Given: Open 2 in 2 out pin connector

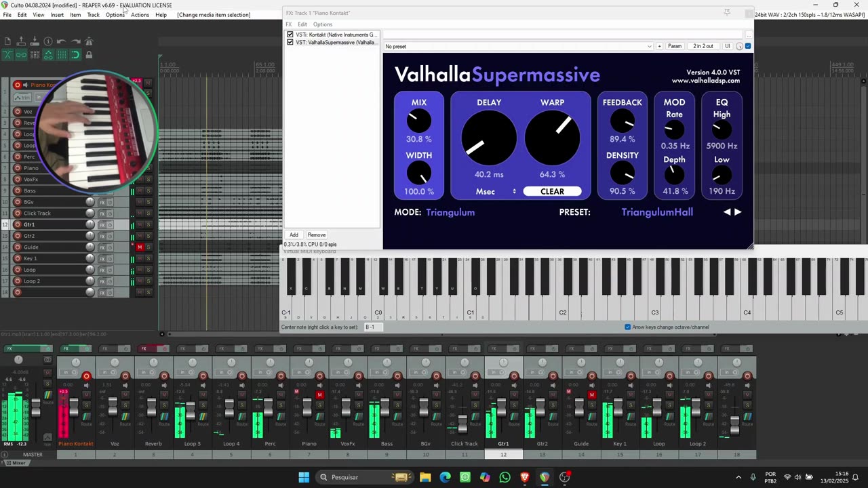Looking at the screenshot, I should tap(703, 46).
